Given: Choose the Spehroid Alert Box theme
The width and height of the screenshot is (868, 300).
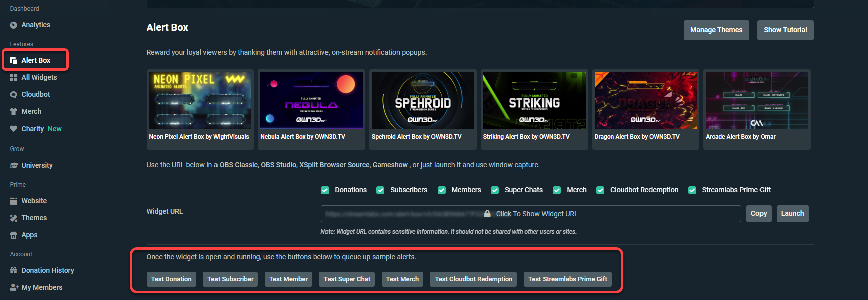Looking at the screenshot, I should tap(423, 109).
